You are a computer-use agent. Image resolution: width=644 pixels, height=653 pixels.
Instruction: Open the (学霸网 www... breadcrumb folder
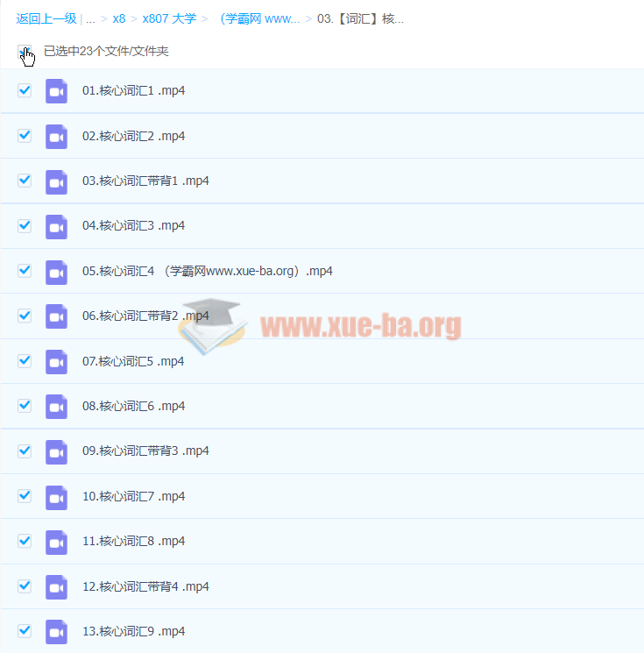click(259, 18)
